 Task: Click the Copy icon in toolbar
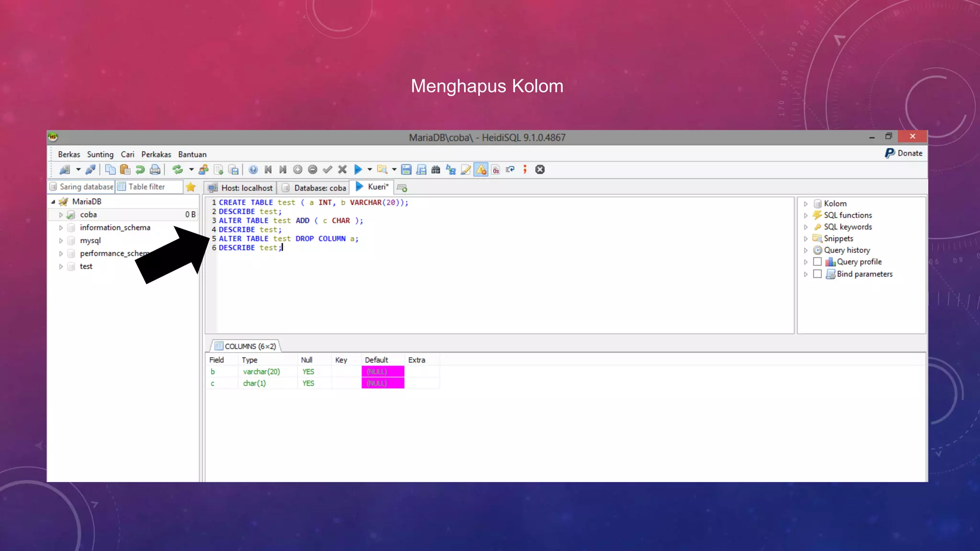(110, 169)
